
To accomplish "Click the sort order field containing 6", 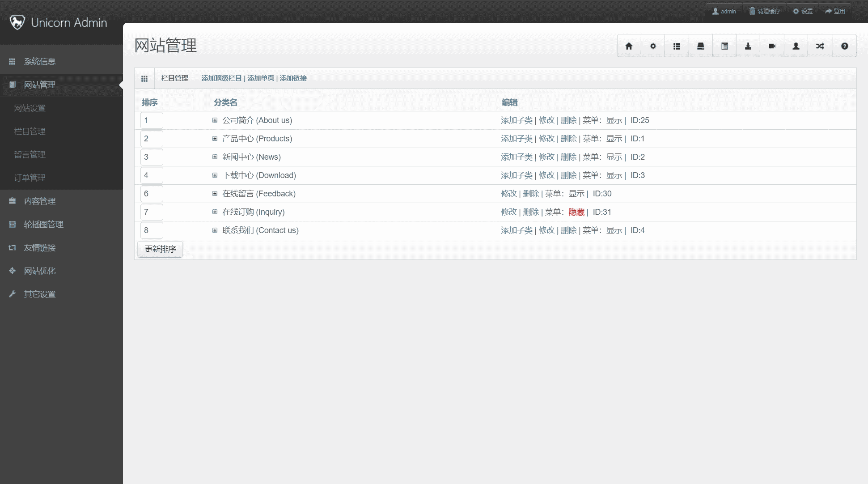I will pos(152,194).
